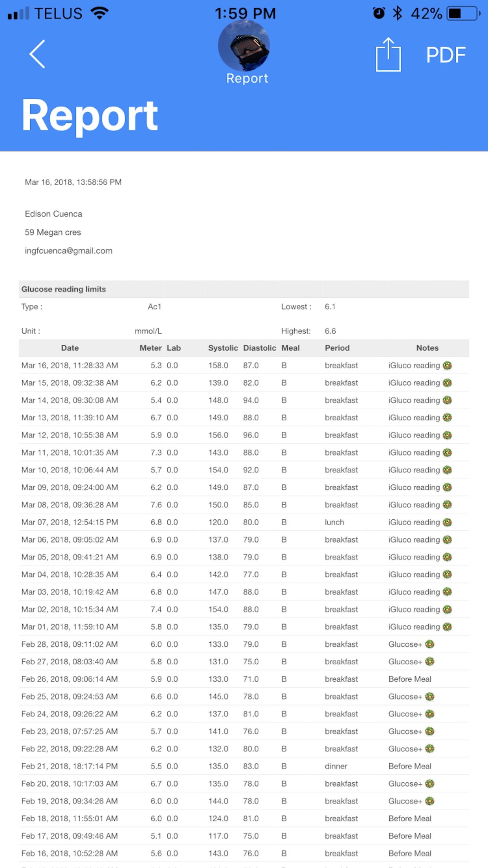The height and width of the screenshot is (868, 488).
Task: Select the Notes column header
Action: click(x=427, y=348)
